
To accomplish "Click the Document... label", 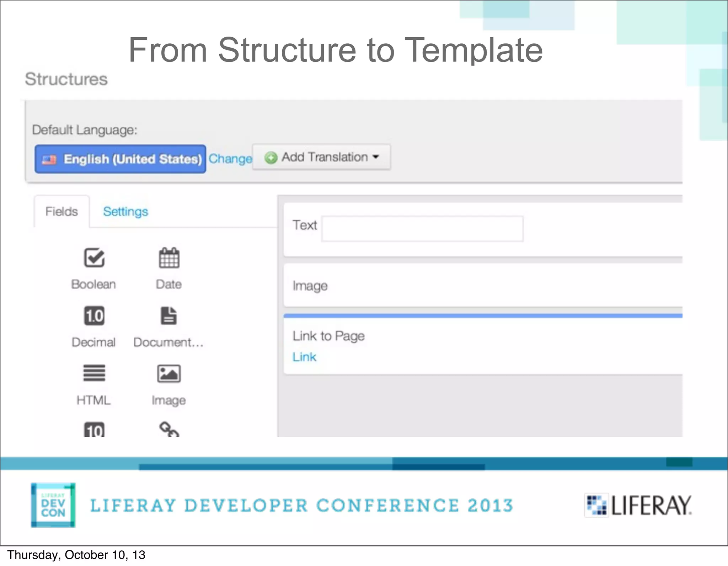I will pos(168,342).
